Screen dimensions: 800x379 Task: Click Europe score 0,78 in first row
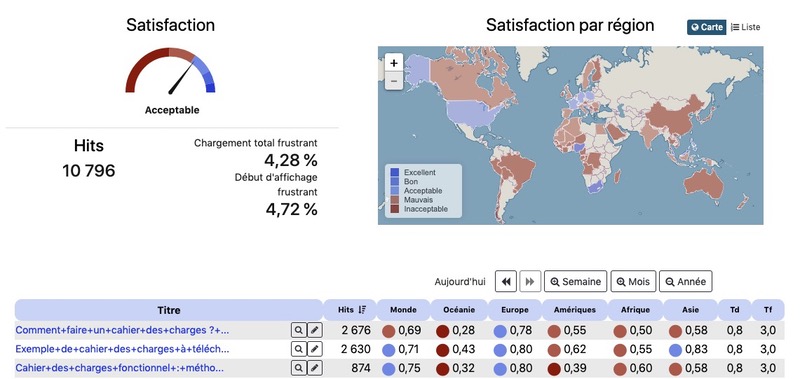521,331
